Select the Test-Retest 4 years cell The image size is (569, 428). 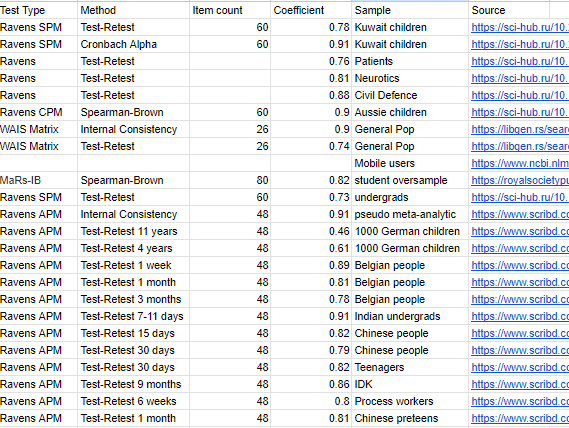(134, 248)
